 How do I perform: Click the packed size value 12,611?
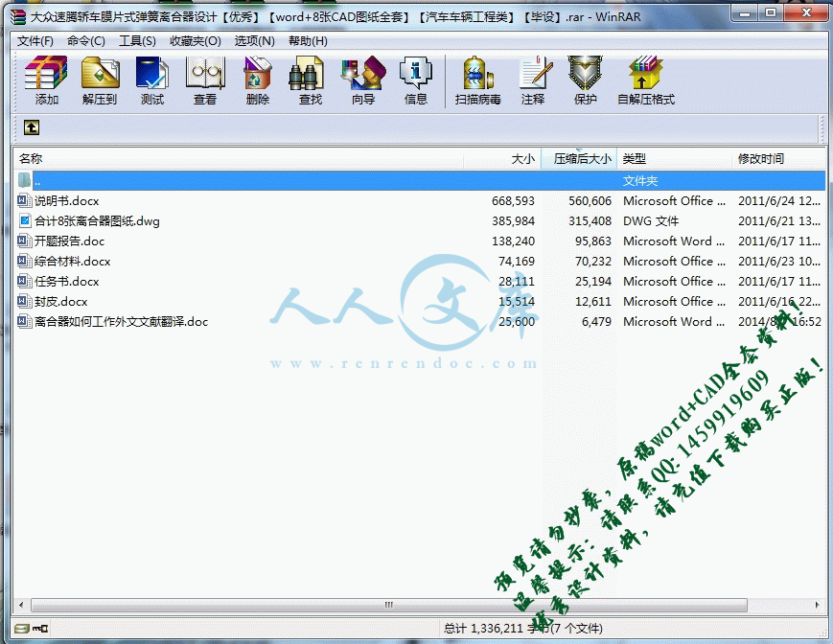click(x=593, y=302)
